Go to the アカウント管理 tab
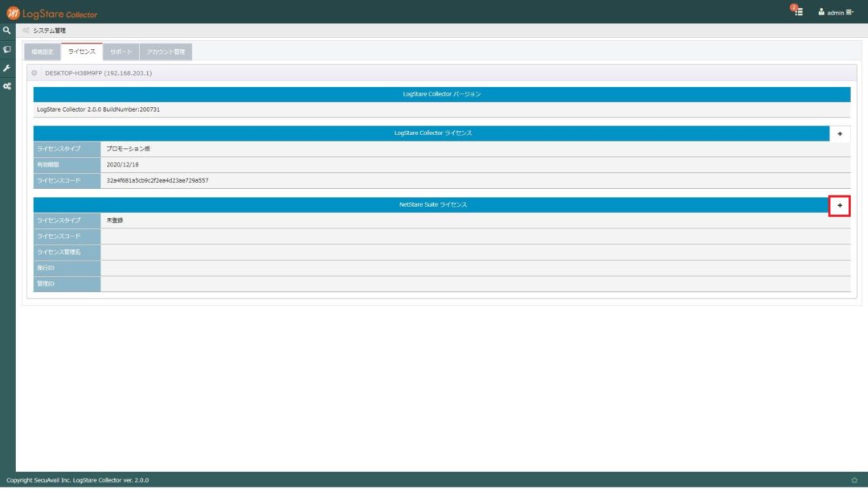Screen dimensions: 868x489 pos(166,52)
